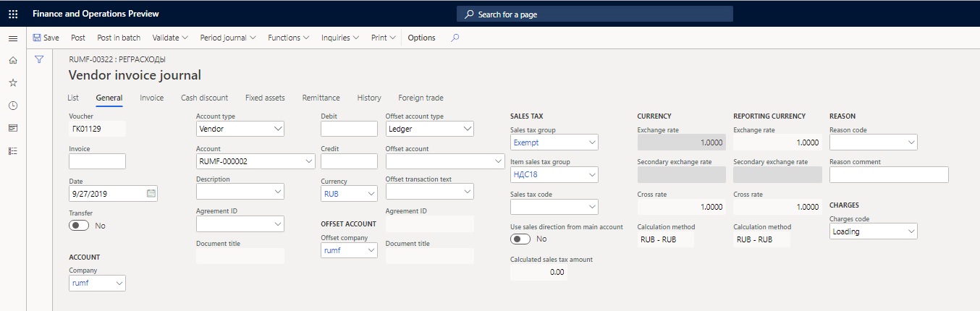Click the Search for a page field
The image size is (980, 311).
pos(595,14)
